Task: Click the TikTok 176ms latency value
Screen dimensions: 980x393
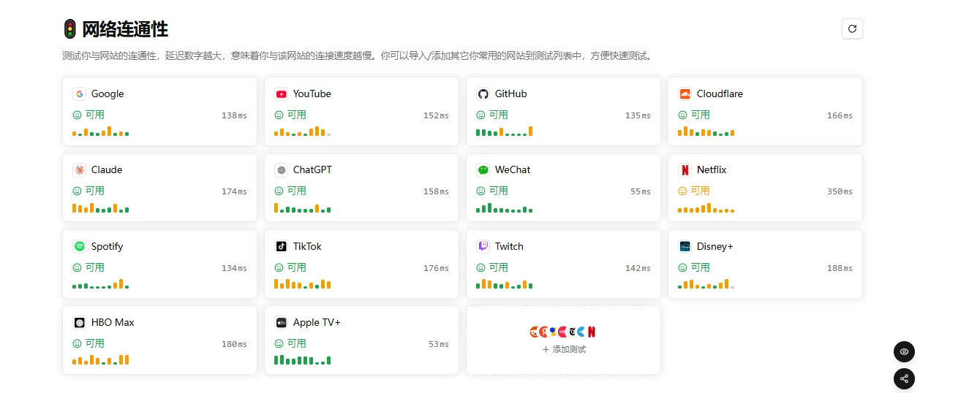Action: (436, 268)
